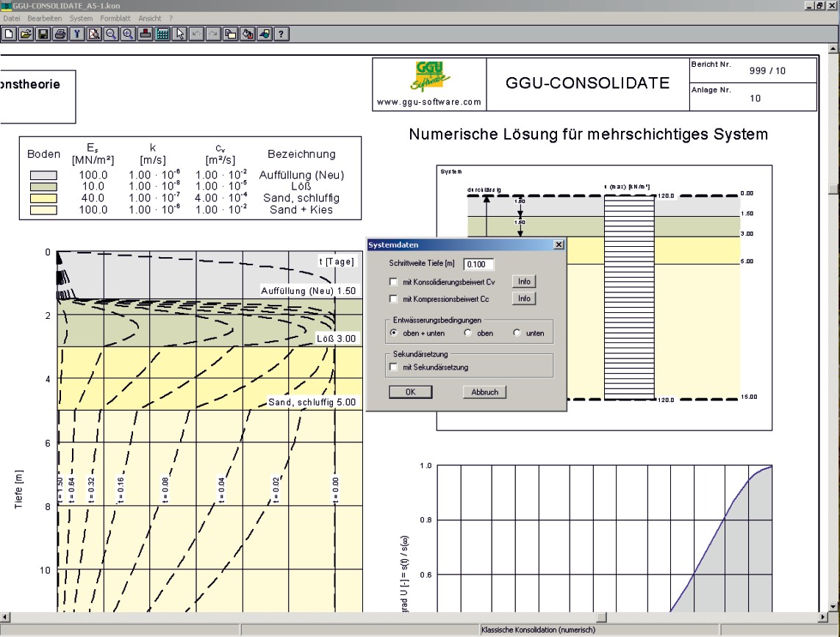840x637 pixels.
Task: Open the Formblatt menu
Action: pyautogui.click(x=115, y=18)
